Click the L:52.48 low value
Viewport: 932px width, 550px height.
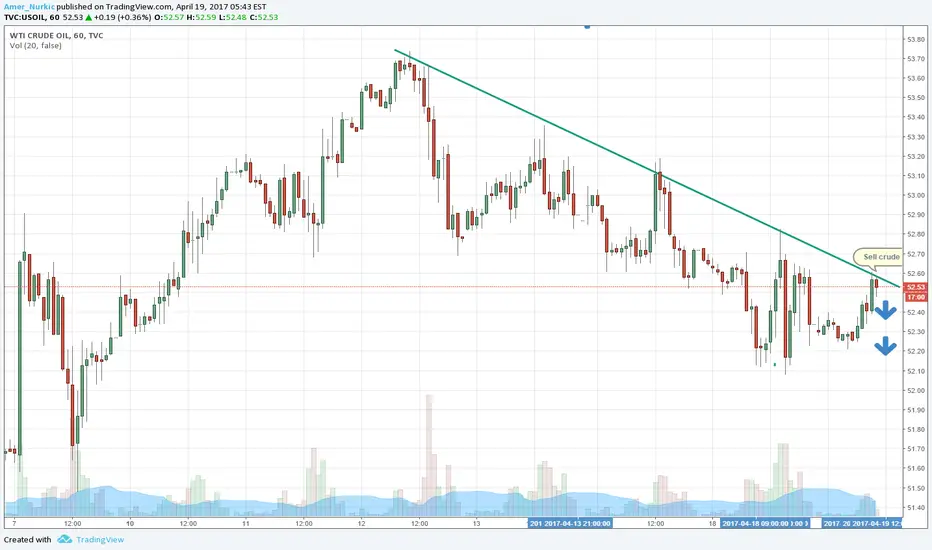point(233,17)
